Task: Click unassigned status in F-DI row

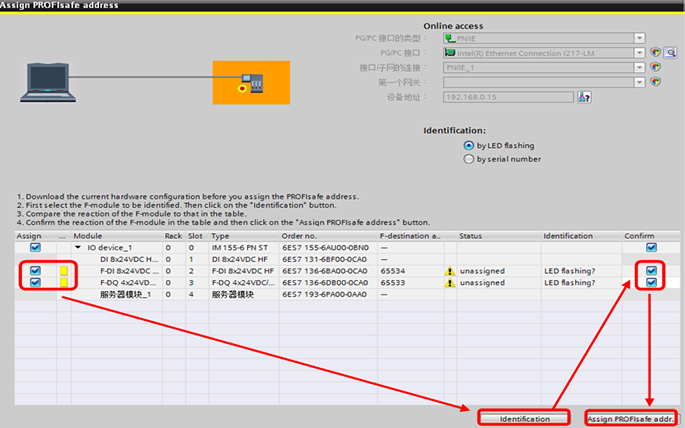Action: pyautogui.click(x=482, y=271)
